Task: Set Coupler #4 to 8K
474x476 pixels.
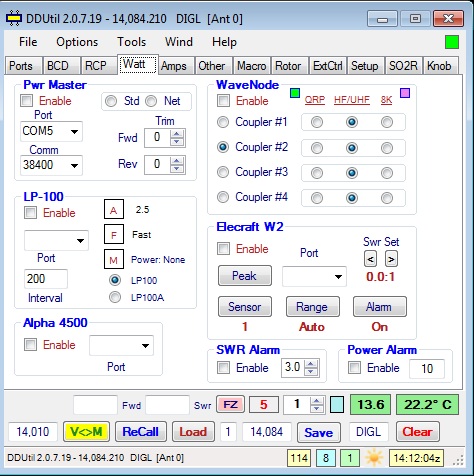Action: 387,198
